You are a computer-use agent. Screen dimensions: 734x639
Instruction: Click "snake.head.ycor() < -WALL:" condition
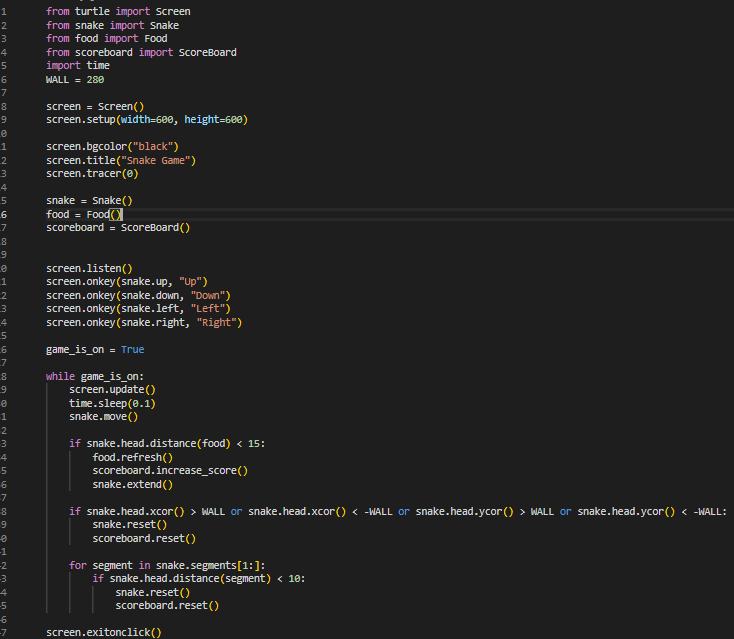(x=652, y=512)
